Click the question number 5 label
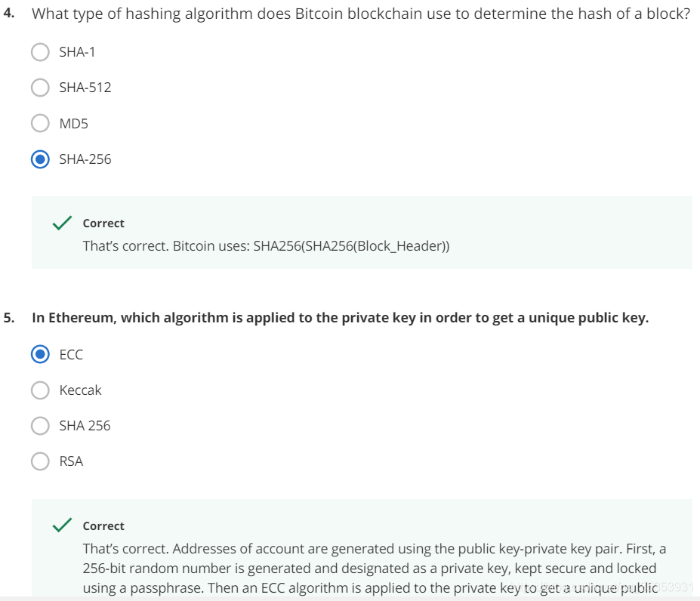The image size is (700, 601). click(x=8, y=318)
